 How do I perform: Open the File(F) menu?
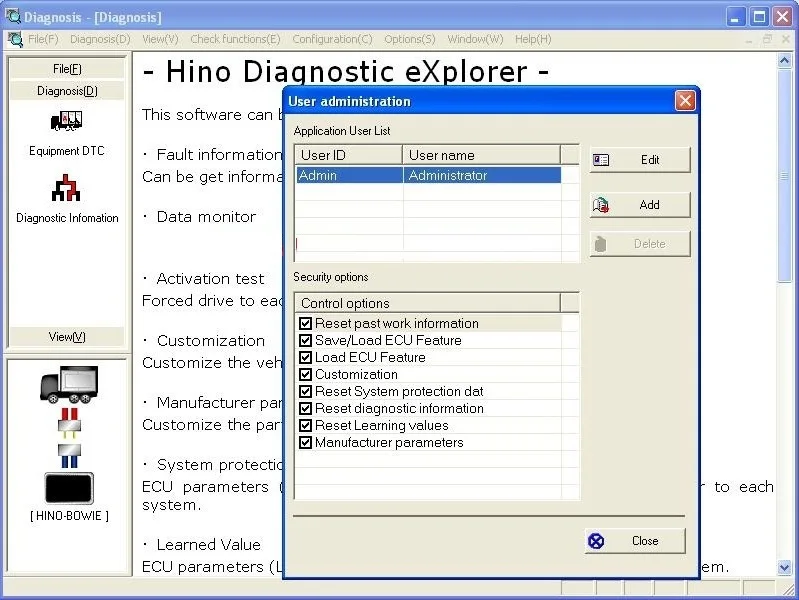pos(43,39)
